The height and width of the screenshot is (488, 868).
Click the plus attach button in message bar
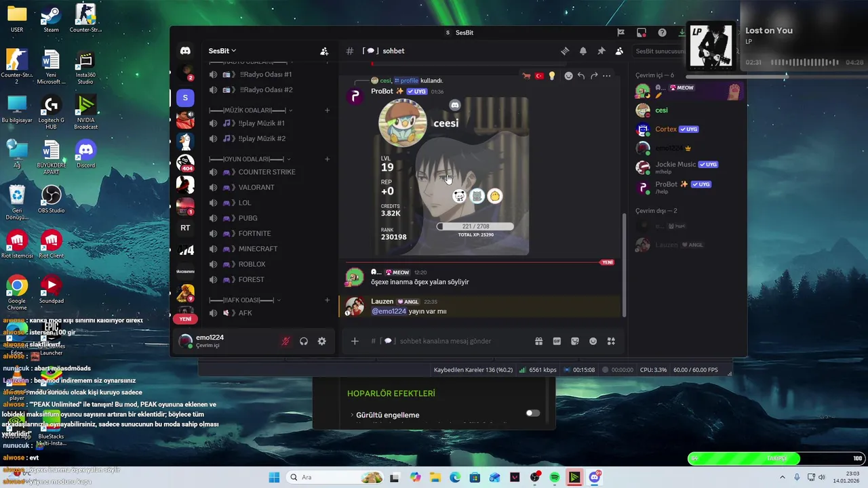355,341
